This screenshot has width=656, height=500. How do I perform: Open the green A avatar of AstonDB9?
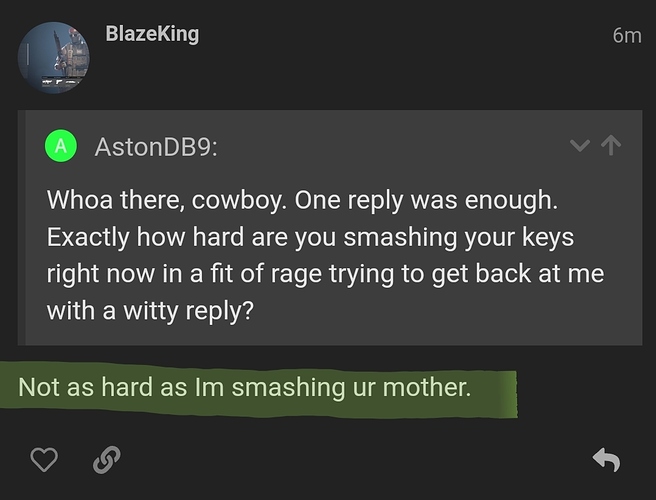click(61, 146)
